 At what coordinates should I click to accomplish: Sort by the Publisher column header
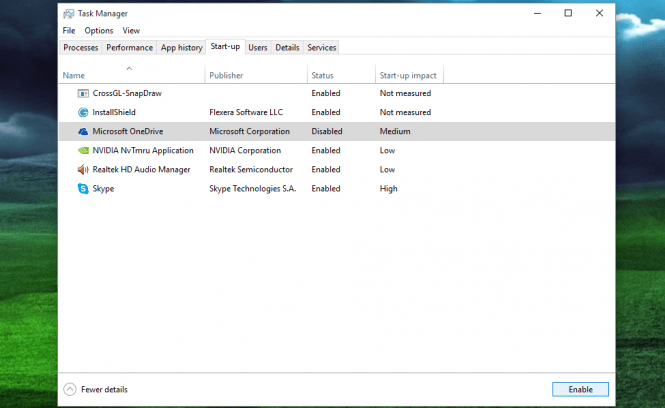click(226, 75)
